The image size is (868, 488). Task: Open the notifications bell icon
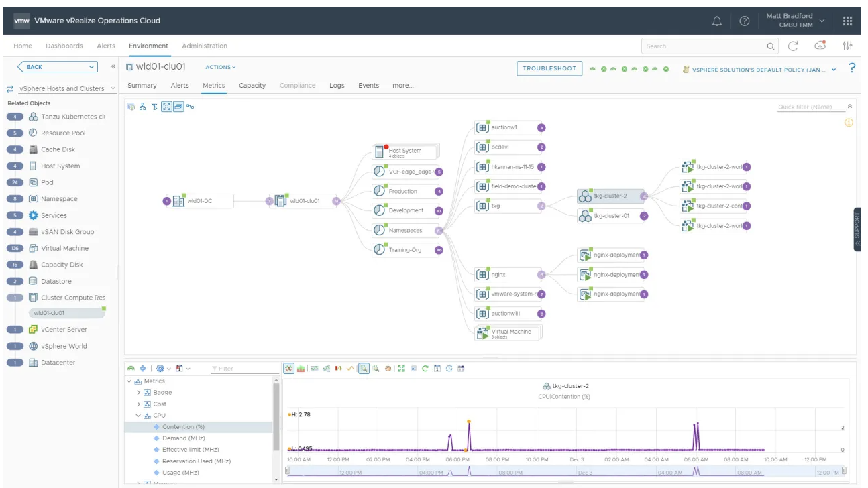[717, 21]
